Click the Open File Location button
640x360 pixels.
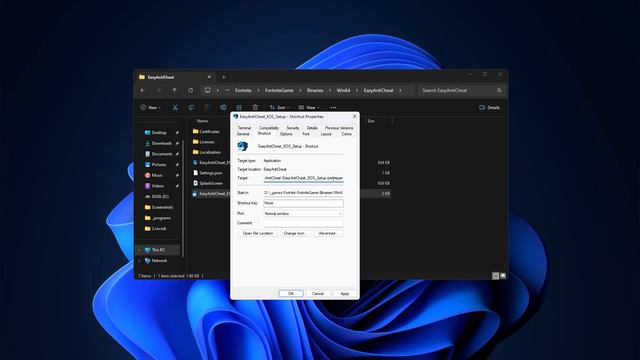point(258,233)
